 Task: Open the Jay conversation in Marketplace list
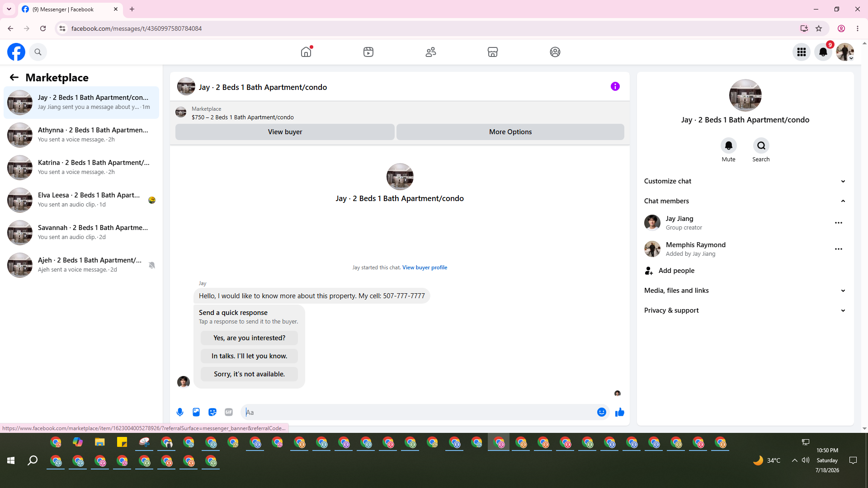point(81,103)
